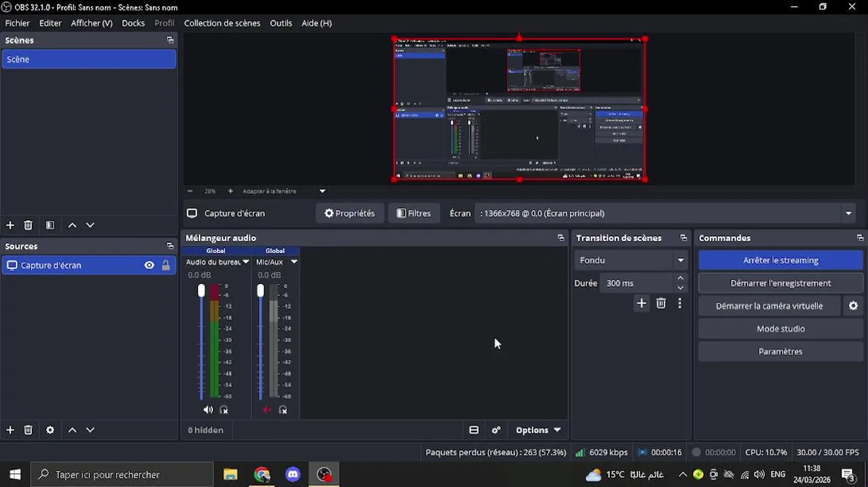Screen dimensions: 868x487
Task: Open the Docks menu
Action: pyautogui.click(x=133, y=23)
